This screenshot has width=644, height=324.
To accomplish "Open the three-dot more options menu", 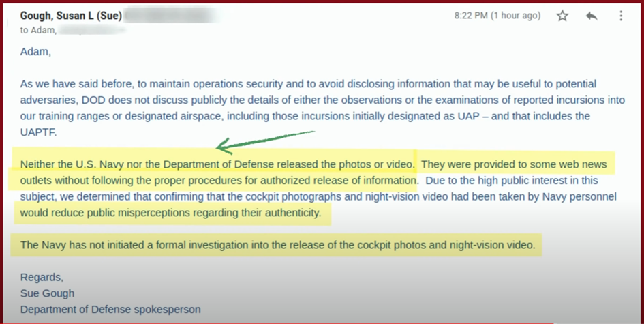I will 621,16.
